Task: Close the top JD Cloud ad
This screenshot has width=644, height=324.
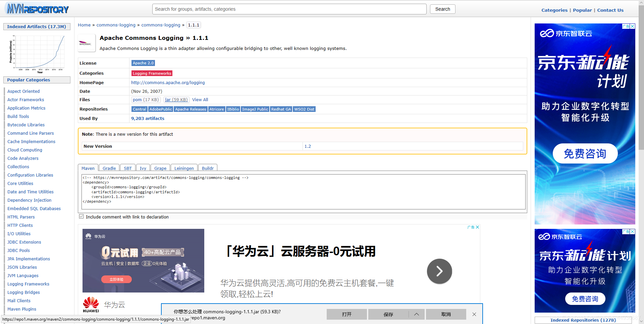Action: tap(632, 26)
